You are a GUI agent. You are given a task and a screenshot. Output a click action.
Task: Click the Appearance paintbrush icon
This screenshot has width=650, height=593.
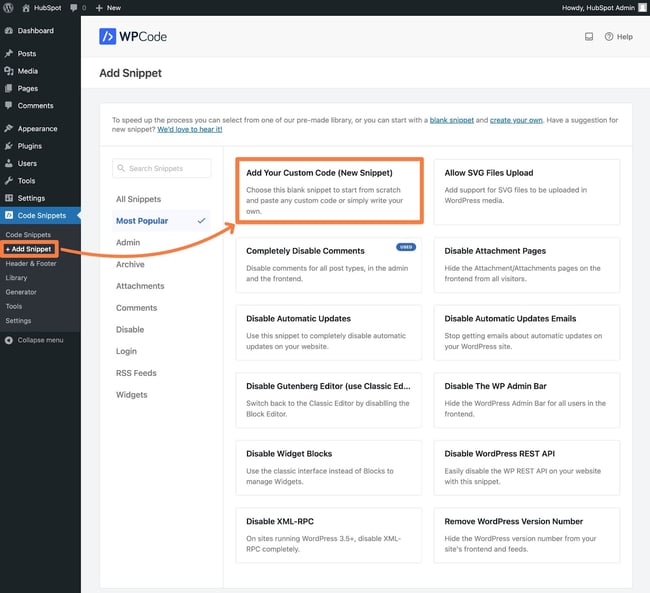click(9, 129)
